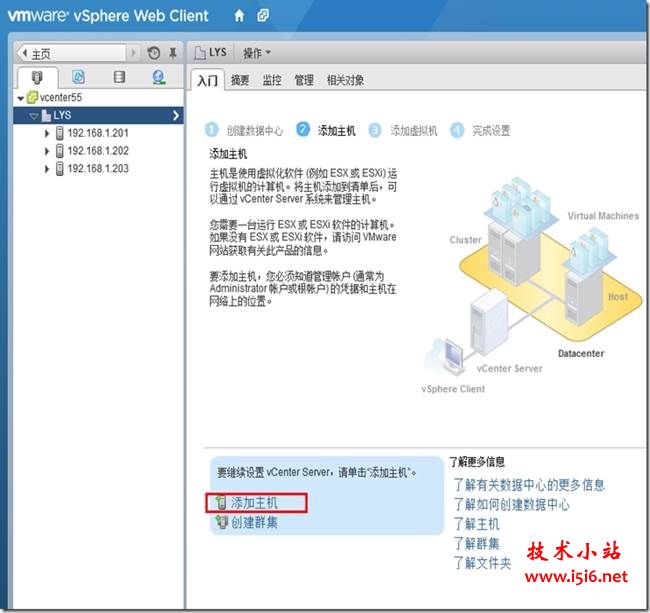Click the 添加主机 host icon in the blue box

coord(221,503)
